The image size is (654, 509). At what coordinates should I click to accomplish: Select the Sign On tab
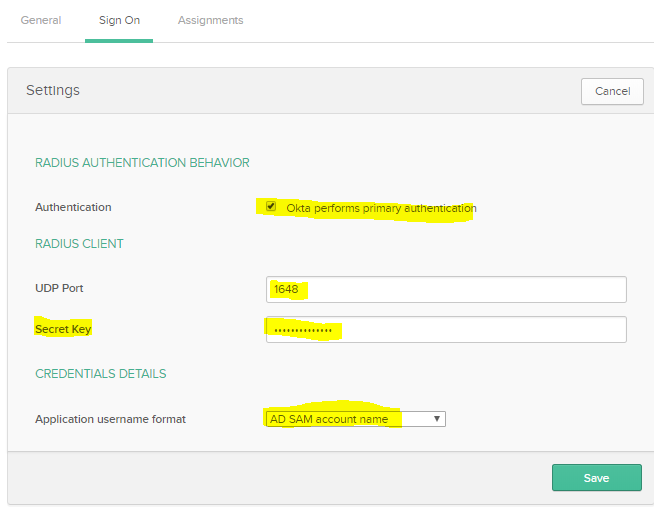pyautogui.click(x=119, y=20)
